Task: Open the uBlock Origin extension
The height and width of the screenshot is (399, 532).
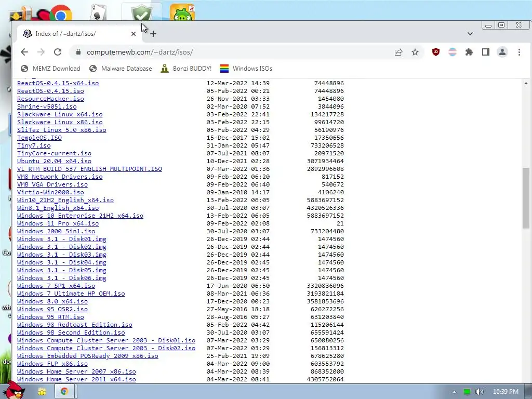Action: tap(436, 52)
